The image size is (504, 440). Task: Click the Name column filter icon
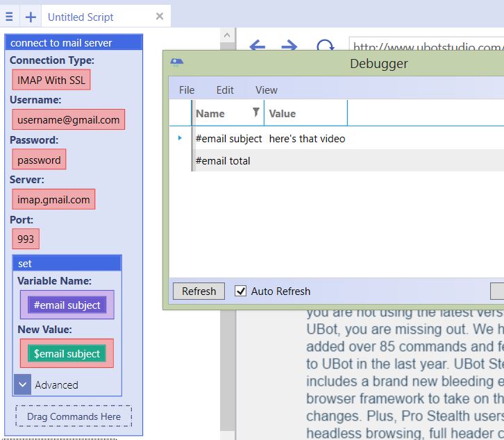tap(256, 112)
